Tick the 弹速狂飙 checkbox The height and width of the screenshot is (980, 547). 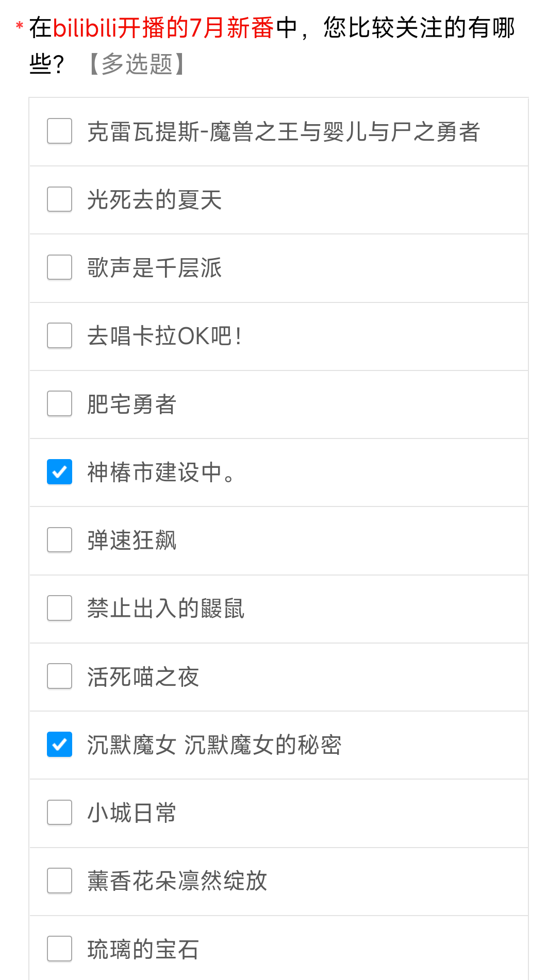59,539
